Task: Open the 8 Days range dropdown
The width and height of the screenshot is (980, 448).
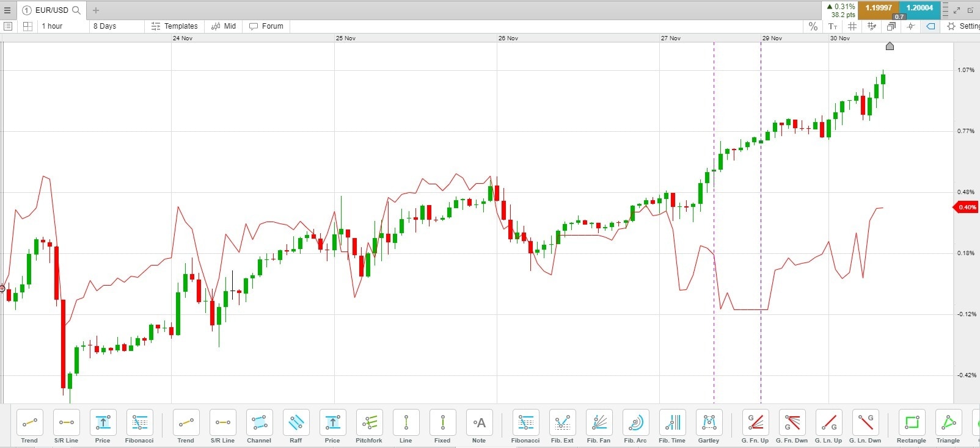Action: pyautogui.click(x=117, y=26)
